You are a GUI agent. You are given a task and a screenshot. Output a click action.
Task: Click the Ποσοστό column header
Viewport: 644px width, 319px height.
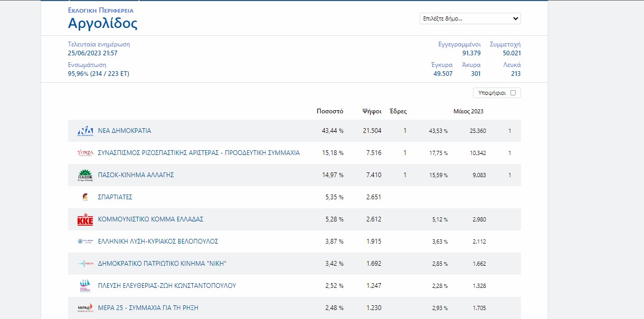pyautogui.click(x=330, y=111)
